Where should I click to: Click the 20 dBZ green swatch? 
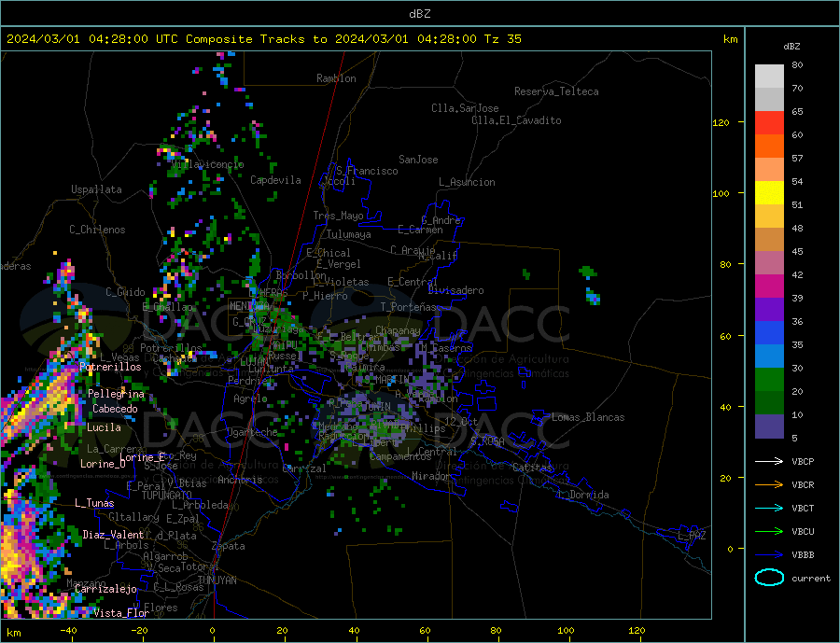click(x=769, y=380)
